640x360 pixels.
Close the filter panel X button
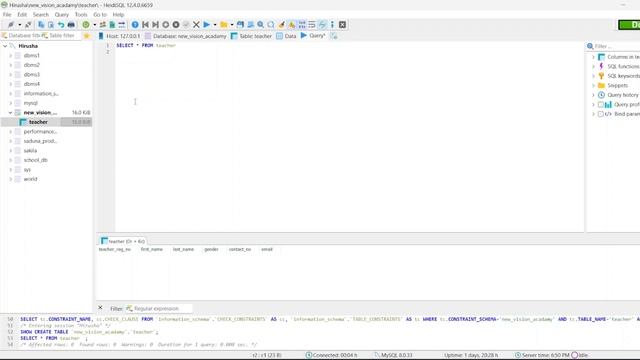tap(100, 308)
